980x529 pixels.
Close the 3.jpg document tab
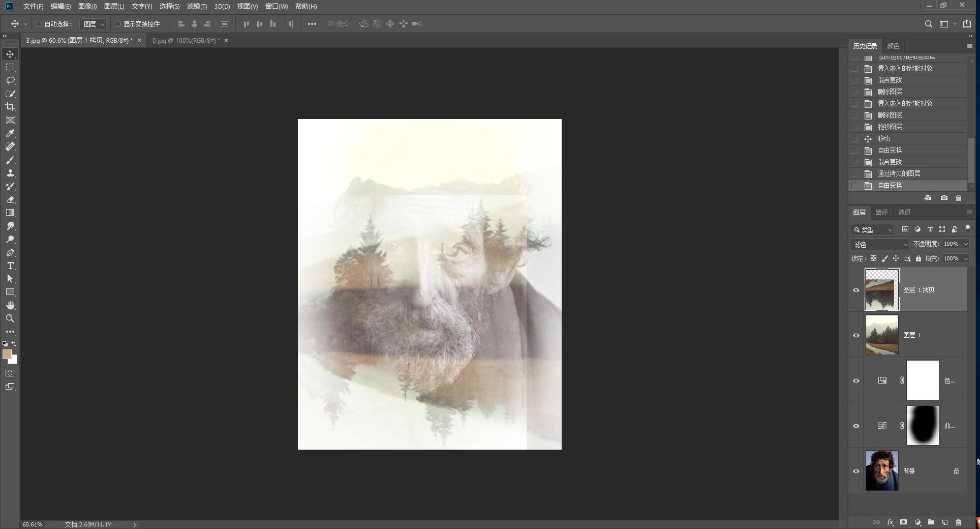point(139,40)
